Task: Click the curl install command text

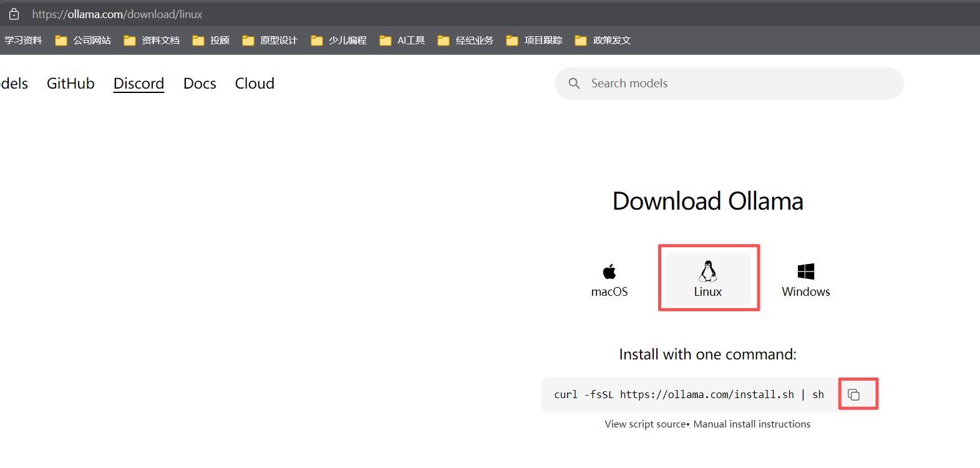Action: 689,394
